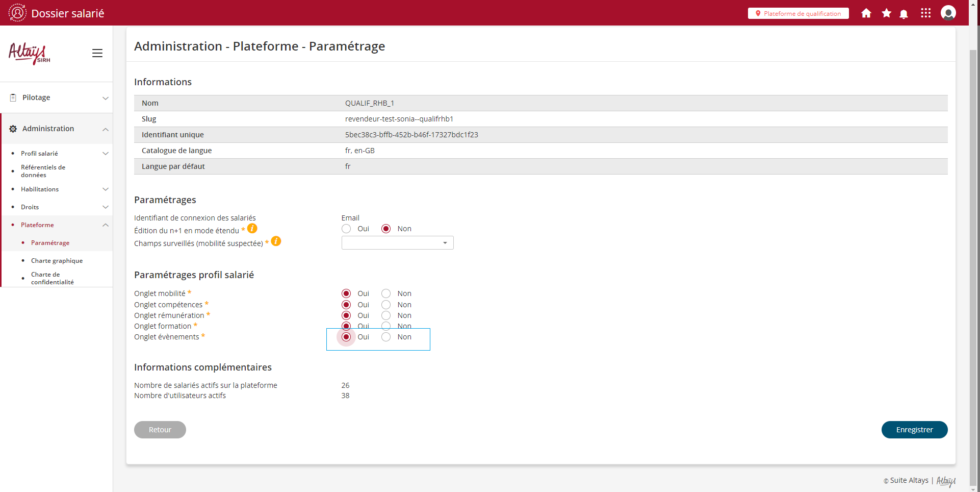Set Onglet mobilité to Non
980x492 pixels.
click(x=386, y=293)
